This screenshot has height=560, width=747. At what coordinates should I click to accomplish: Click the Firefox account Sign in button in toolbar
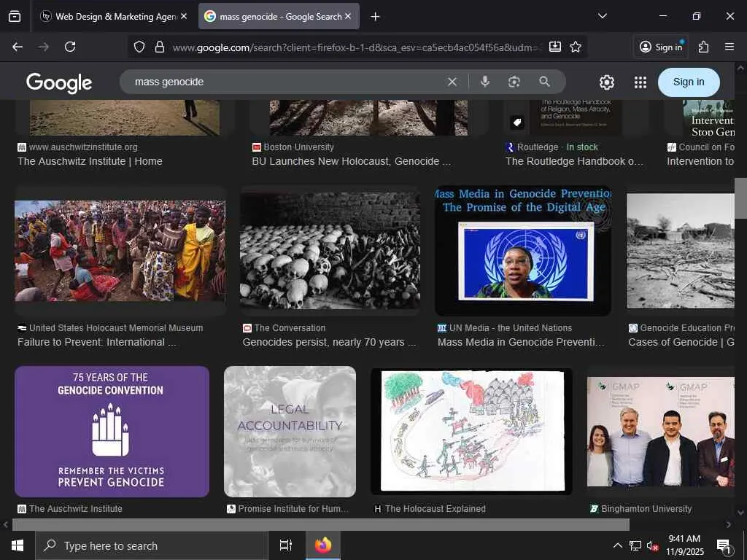(661, 47)
